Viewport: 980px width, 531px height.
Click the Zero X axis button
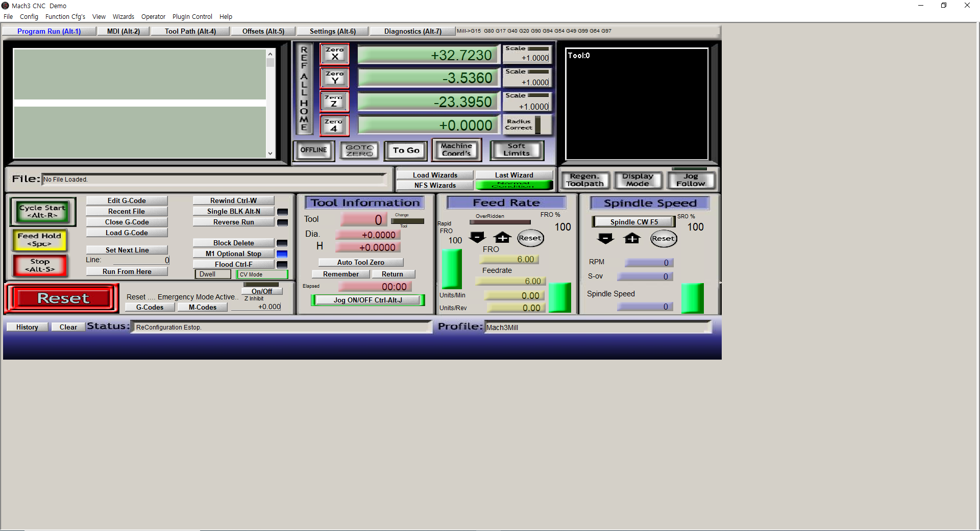click(x=334, y=54)
